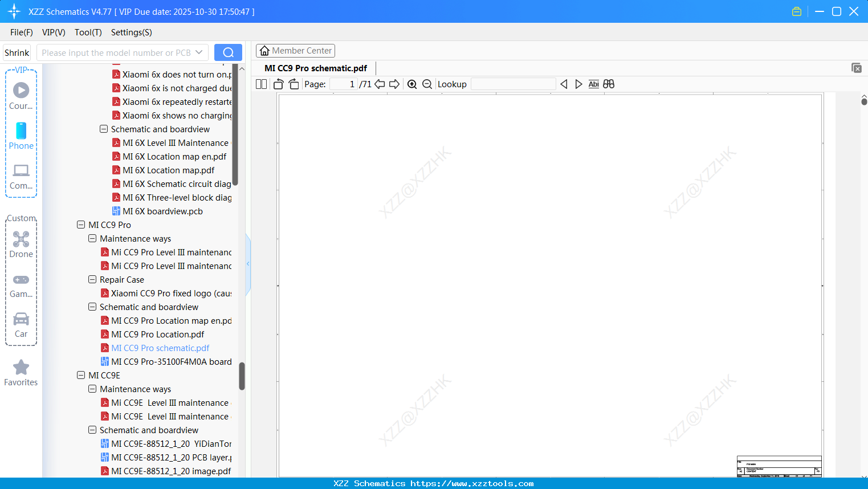Open the Car category
The width and height of the screenshot is (868, 489).
(21, 325)
